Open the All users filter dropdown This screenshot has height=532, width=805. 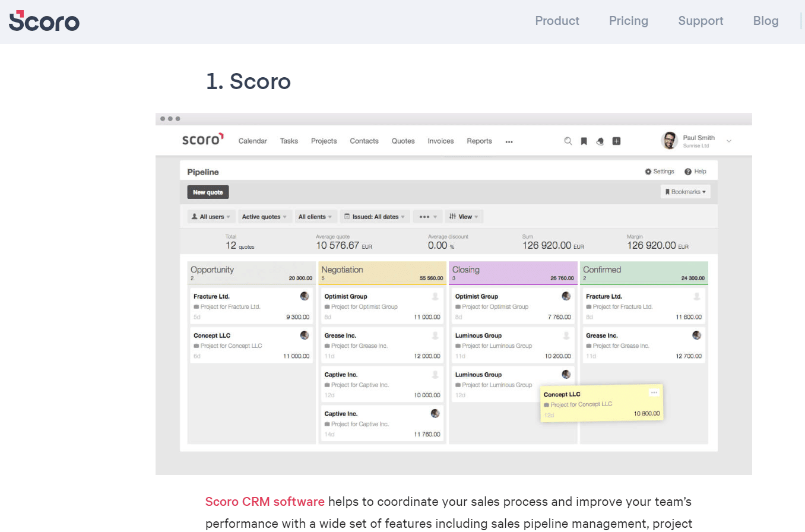point(211,217)
